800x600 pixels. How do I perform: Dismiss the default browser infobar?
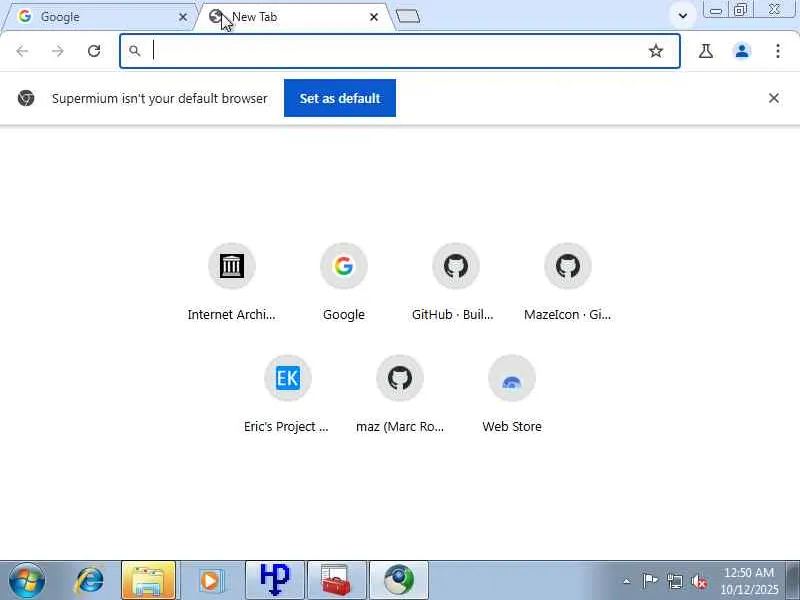[x=773, y=98]
